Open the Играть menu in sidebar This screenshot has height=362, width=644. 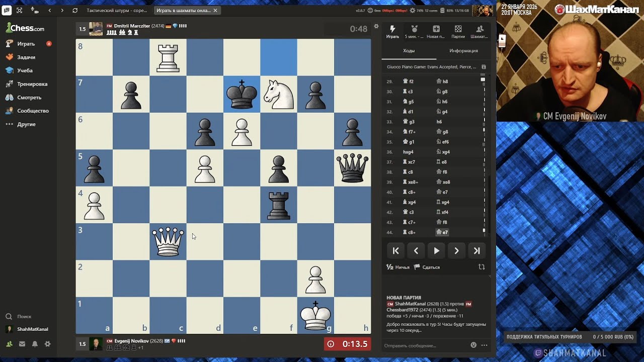(26, 44)
